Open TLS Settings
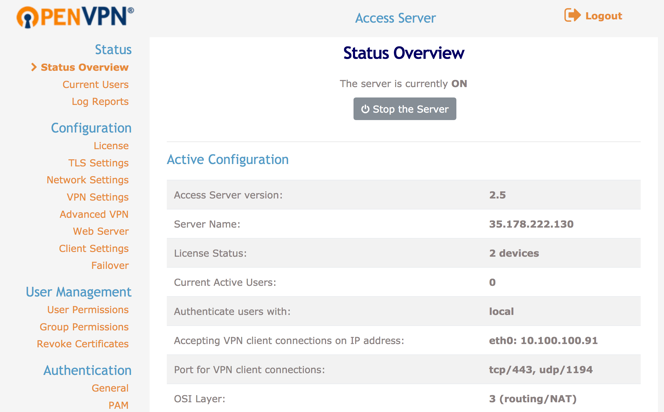664x412 pixels. click(x=98, y=163)
